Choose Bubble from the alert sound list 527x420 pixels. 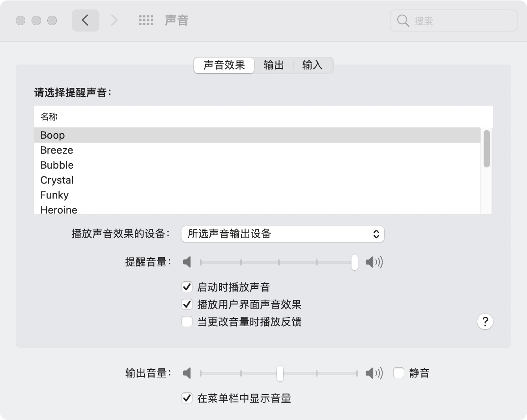point(57,165)
